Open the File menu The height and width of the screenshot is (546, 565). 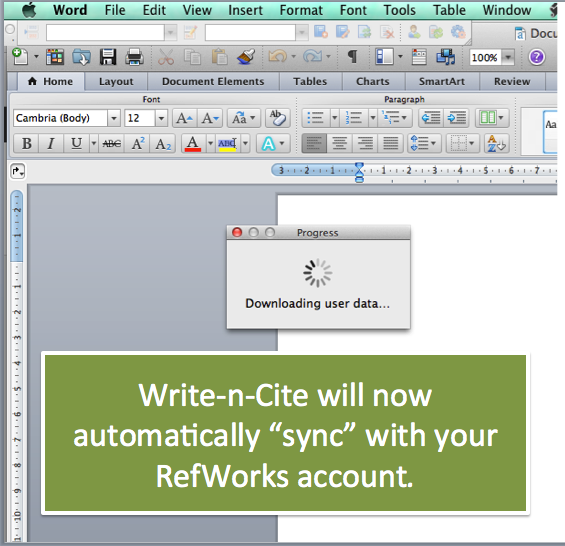(x=115, y=10)
